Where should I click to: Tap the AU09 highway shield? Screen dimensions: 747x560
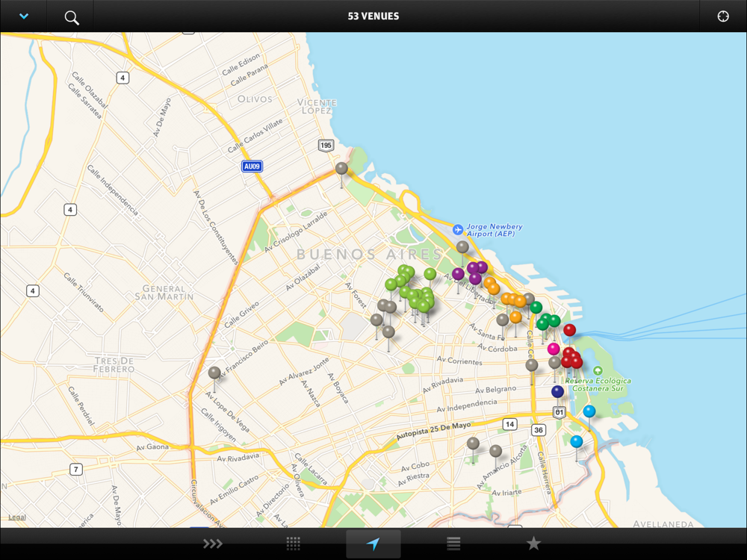tap(252, 167)
